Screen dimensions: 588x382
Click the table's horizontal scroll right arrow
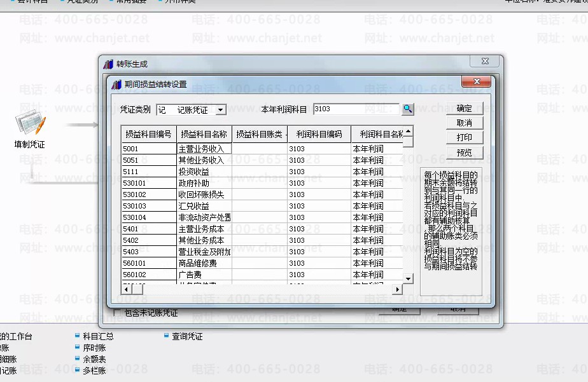click(398, 289)
